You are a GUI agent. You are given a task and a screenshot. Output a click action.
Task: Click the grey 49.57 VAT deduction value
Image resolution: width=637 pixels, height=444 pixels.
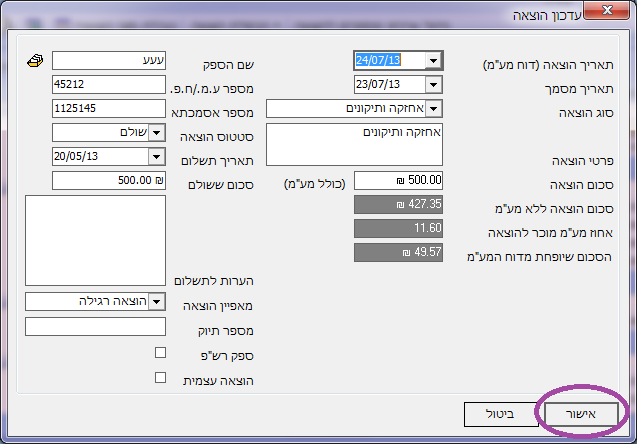click(x=399, y=252)
